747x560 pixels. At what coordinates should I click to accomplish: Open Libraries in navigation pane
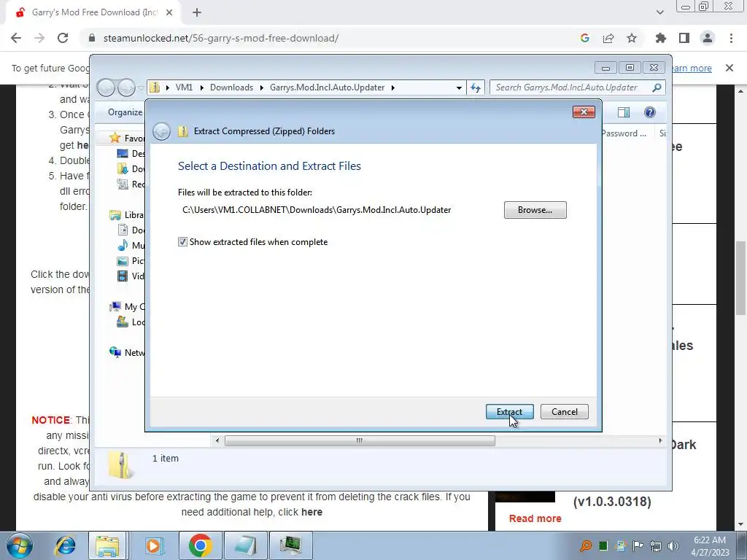[x=126, y=215]
